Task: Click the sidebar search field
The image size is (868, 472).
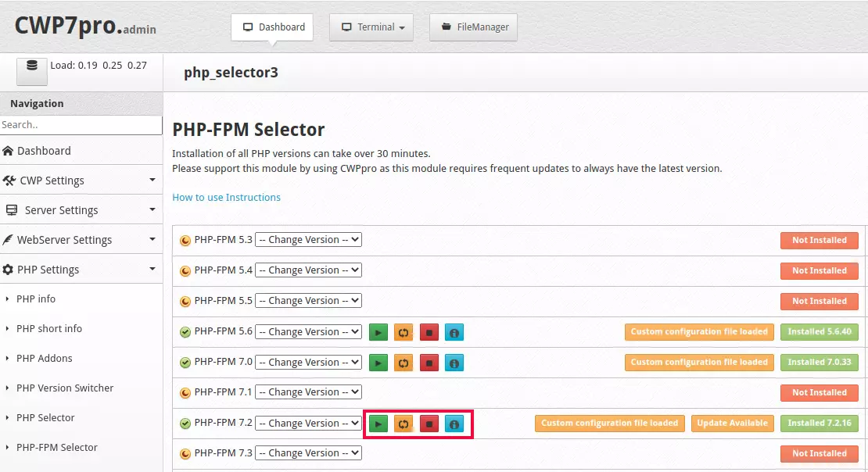Action: click(x=81, y=125)
